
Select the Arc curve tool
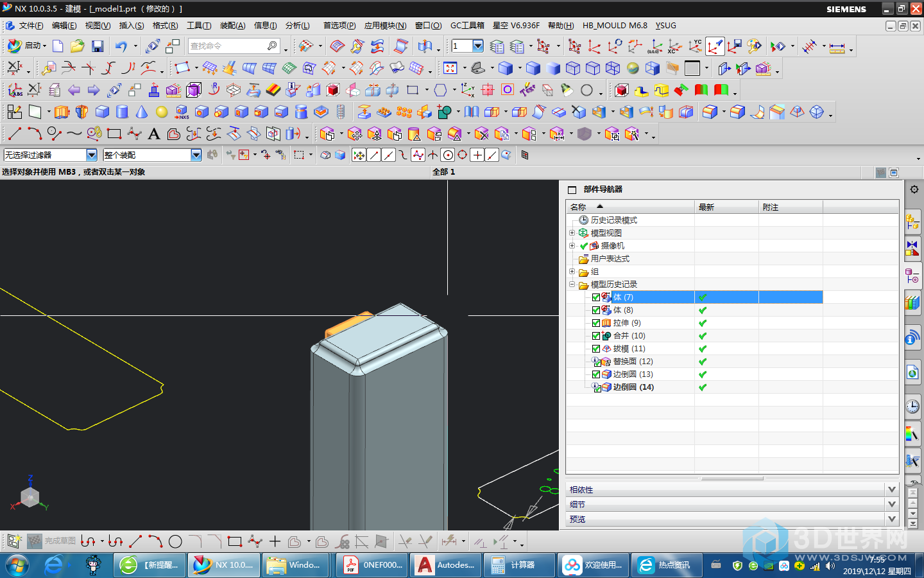35,134
